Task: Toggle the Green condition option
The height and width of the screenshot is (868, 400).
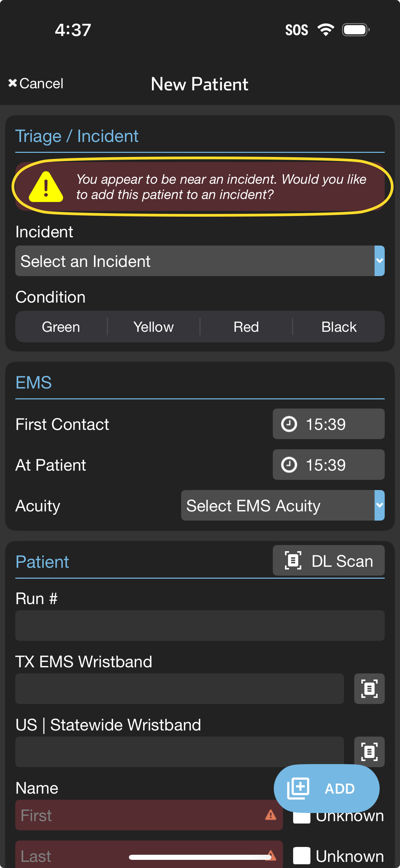Action: pyautogui.click(x=61, y=326)
